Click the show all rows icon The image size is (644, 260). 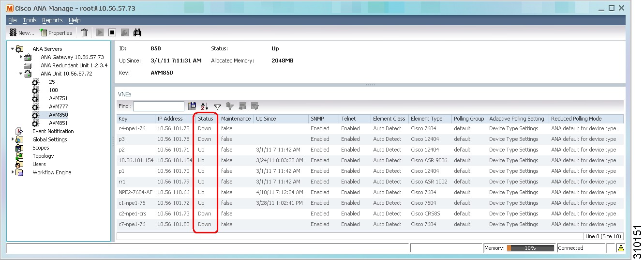[242, 106]
